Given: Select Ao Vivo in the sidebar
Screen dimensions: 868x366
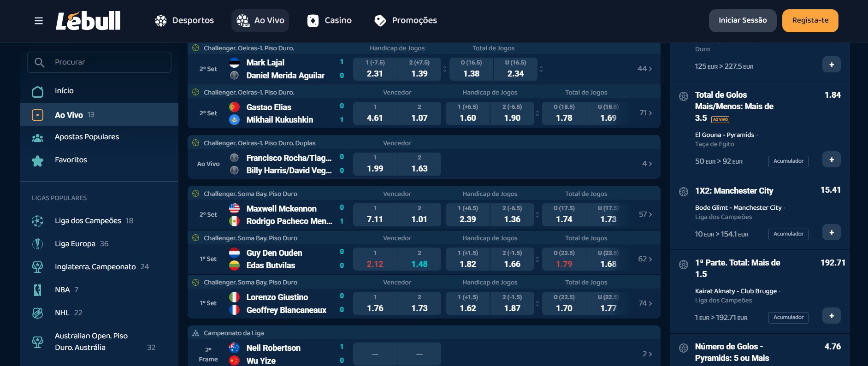Looking at the screenshot, I should coord(99,114).
